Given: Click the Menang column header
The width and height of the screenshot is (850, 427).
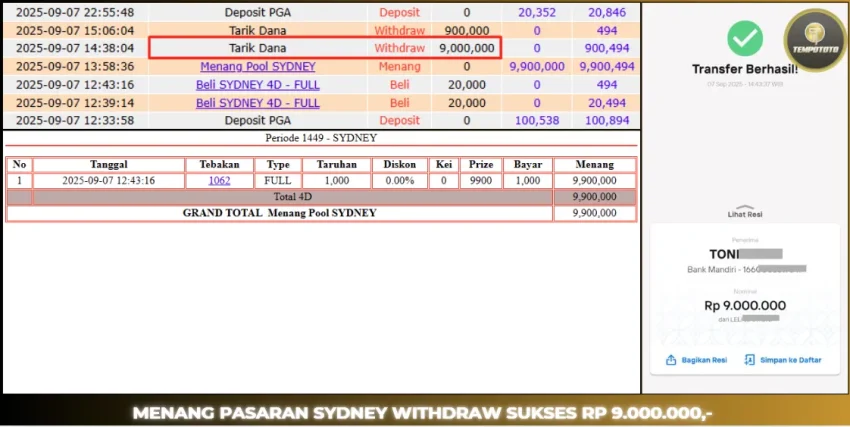Looking at the screenshot, I should [x=594, y=165].
